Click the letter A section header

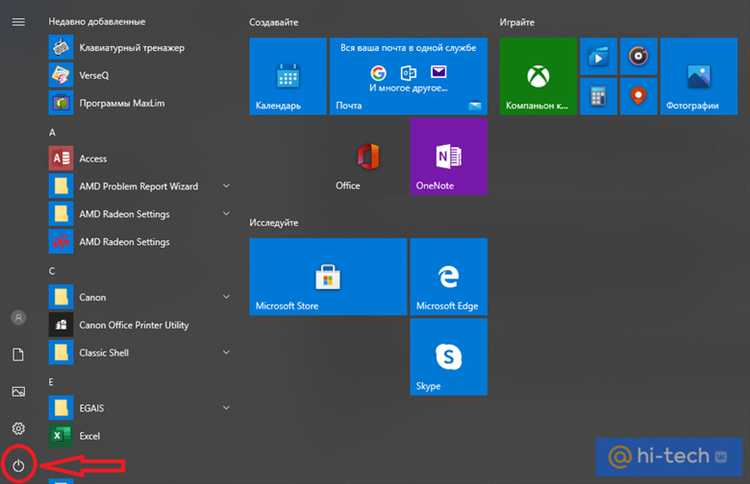52,132
